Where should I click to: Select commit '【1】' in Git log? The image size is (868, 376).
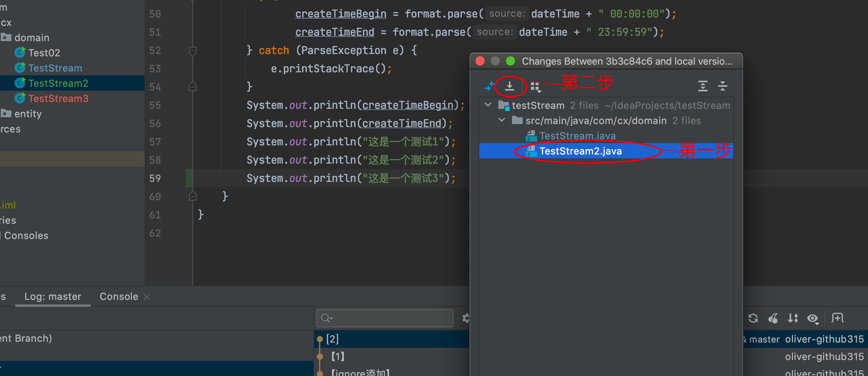(x=338, y=356)
